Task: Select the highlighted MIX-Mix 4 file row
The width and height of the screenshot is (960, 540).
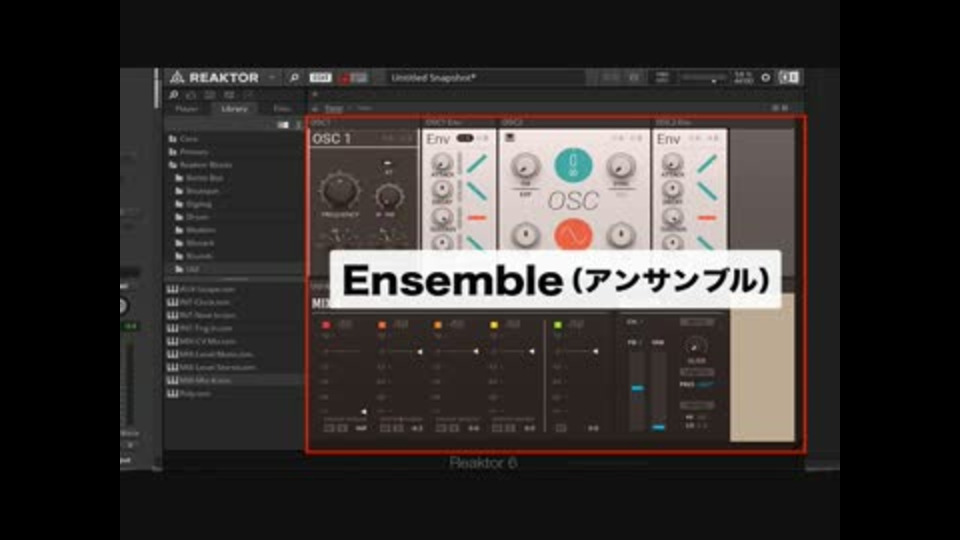Action: coord(234,381)
